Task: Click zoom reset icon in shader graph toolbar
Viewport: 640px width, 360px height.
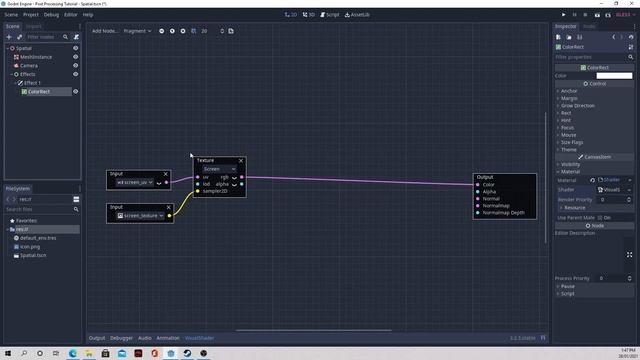Action: [172, 31]
